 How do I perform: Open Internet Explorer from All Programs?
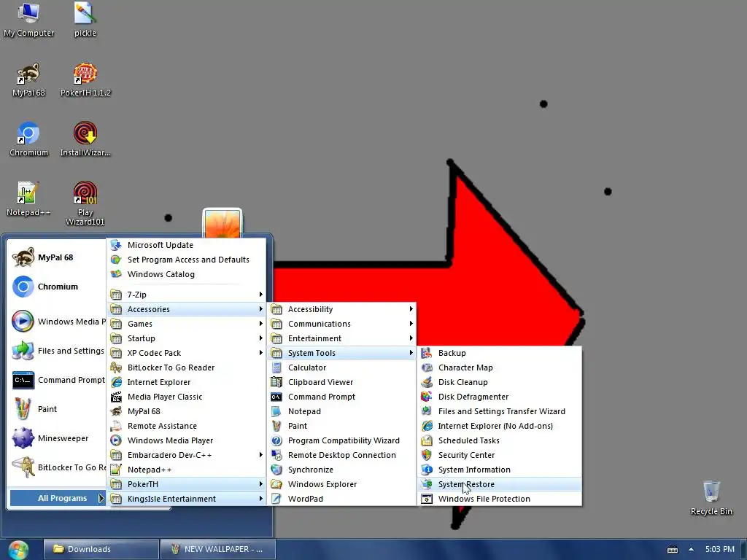[186, 382]
